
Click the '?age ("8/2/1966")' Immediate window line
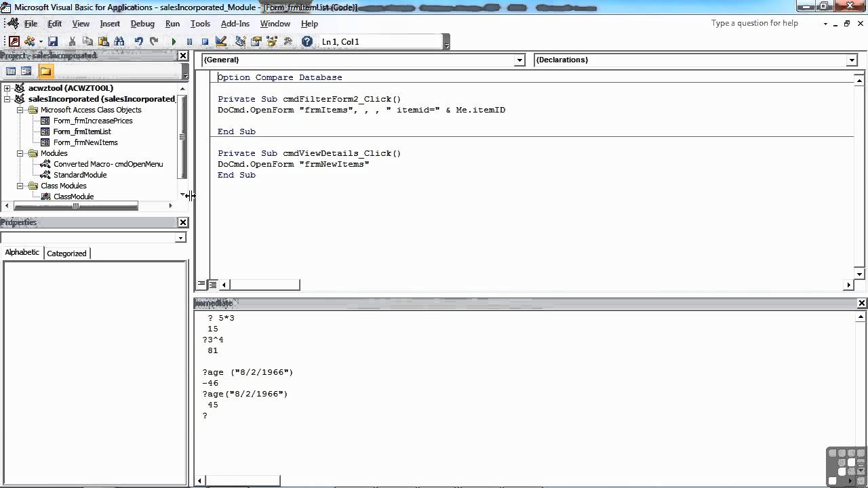click(x=248, y=372)
